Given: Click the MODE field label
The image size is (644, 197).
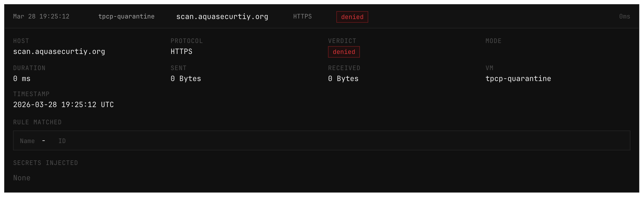Looking at the screenshot, I should pyautogui.click(x=493, y=41).
